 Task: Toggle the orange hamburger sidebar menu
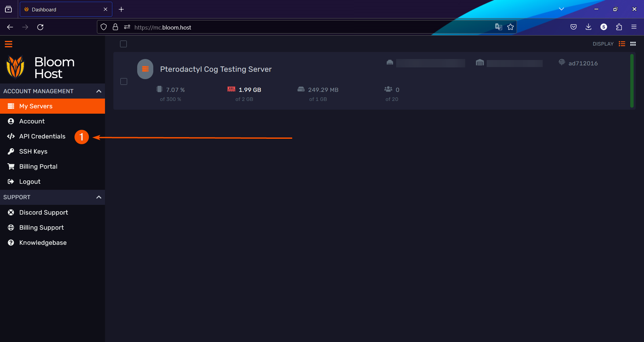tap(8, 44)
